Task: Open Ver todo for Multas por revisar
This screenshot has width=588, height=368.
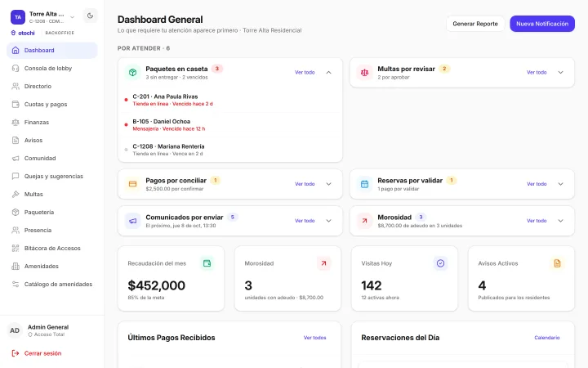Action: 537,73
